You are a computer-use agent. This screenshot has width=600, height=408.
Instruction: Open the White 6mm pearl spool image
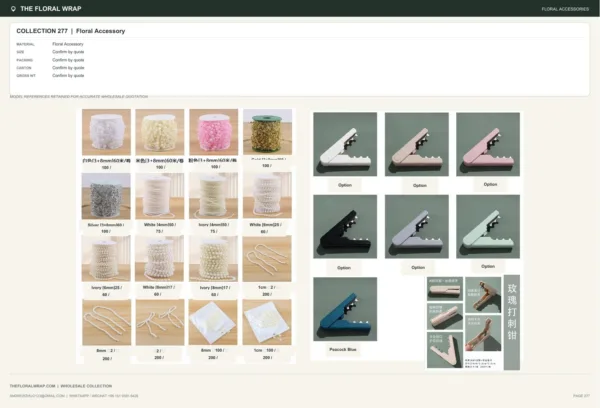pos(267,196)
